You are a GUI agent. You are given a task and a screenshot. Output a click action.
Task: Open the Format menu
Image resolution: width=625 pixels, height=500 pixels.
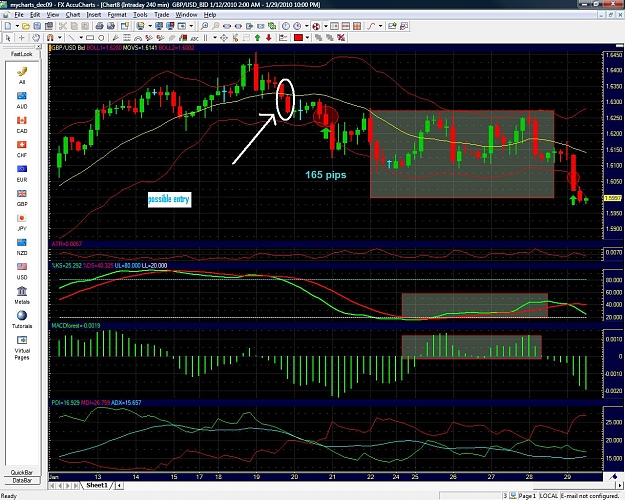click(x=117, y=15)
